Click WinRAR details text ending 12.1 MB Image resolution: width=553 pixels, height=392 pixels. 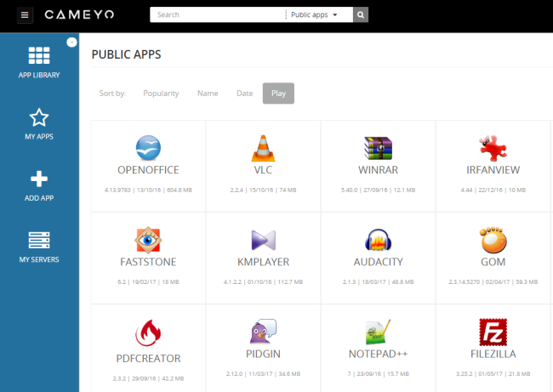[x=378, y=190]
